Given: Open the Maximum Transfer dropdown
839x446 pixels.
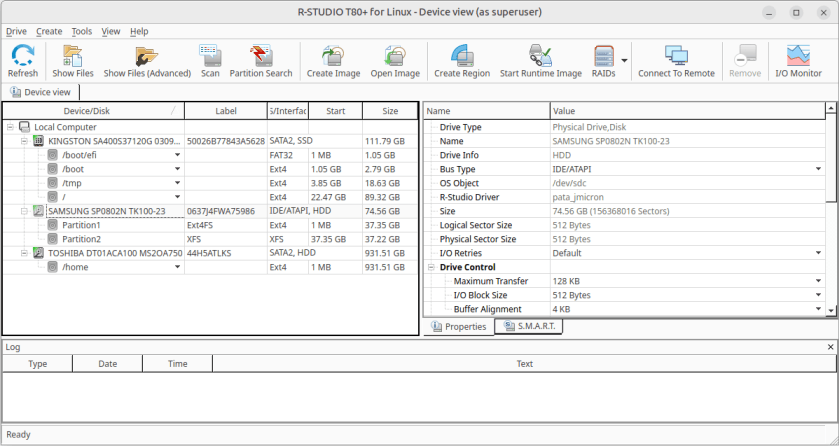Looking at the screenshot, I should 818,281.
